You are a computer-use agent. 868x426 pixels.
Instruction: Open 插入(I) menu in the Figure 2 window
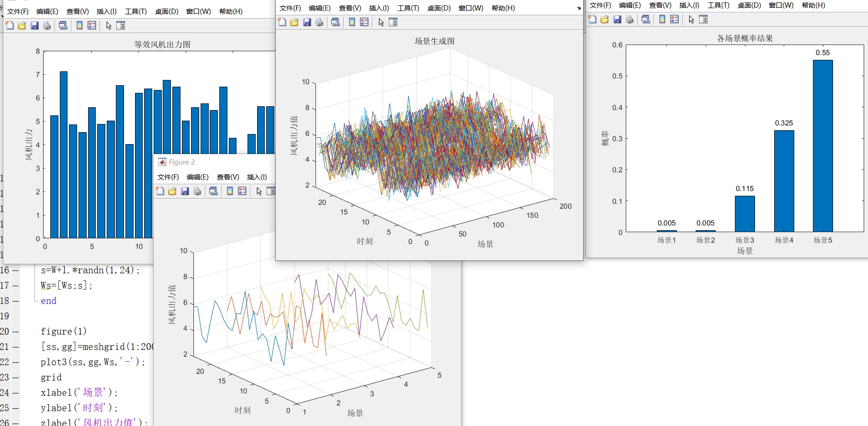click(x=257, y=177)
